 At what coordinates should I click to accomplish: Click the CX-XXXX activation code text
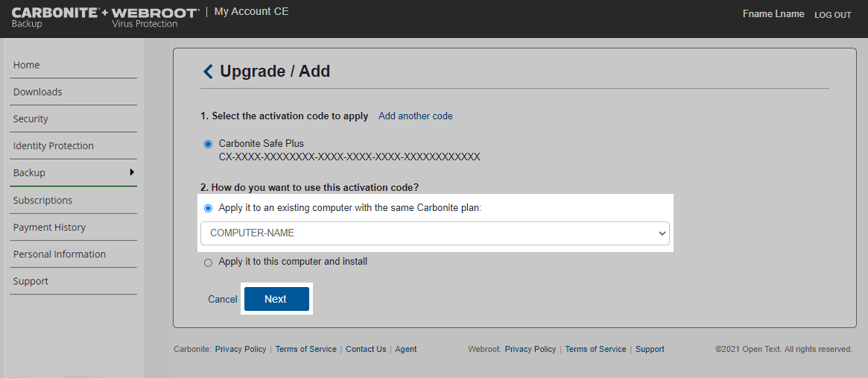[x=349, y=157]
